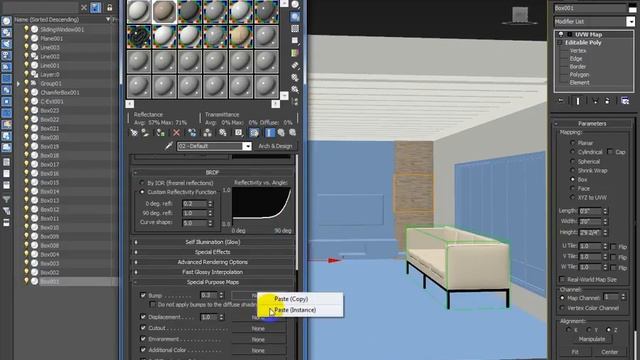The width and height of the screenshot is (640, 360).
Task: Assign material to selection icon
Action: tap(160, 133)
